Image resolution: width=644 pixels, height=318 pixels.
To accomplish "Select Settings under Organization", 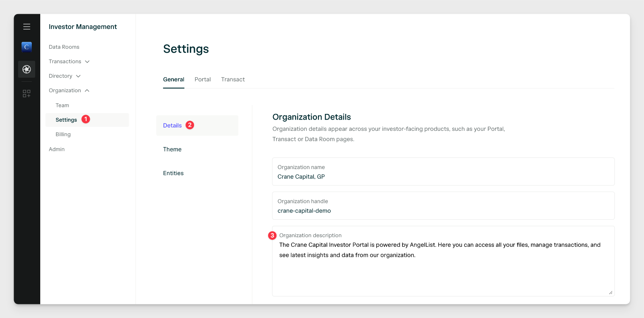I will click(x=87, y=120).
